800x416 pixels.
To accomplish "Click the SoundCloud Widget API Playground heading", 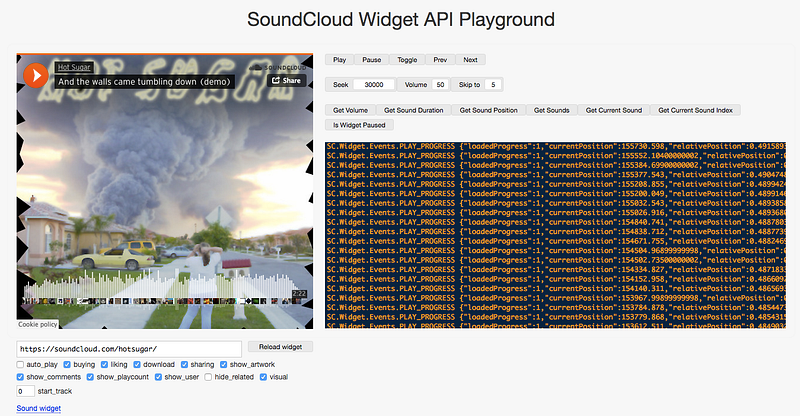I will tap(401, 19).
